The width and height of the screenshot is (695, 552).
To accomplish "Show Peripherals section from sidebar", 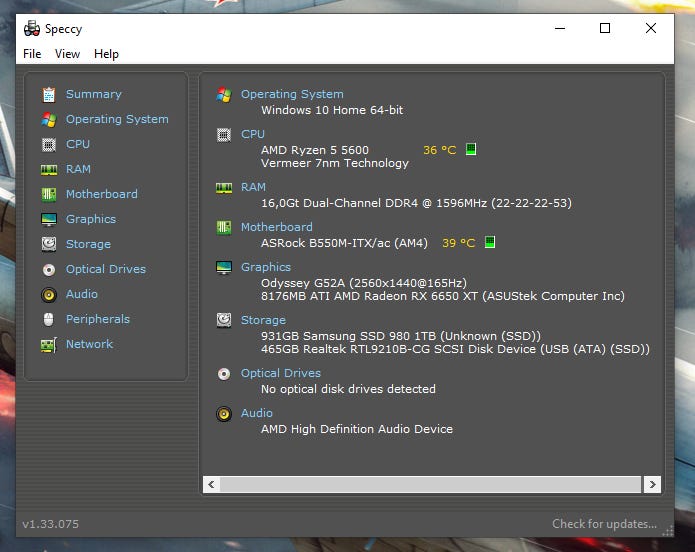I will pyautogui.click(x=98, y=319).
